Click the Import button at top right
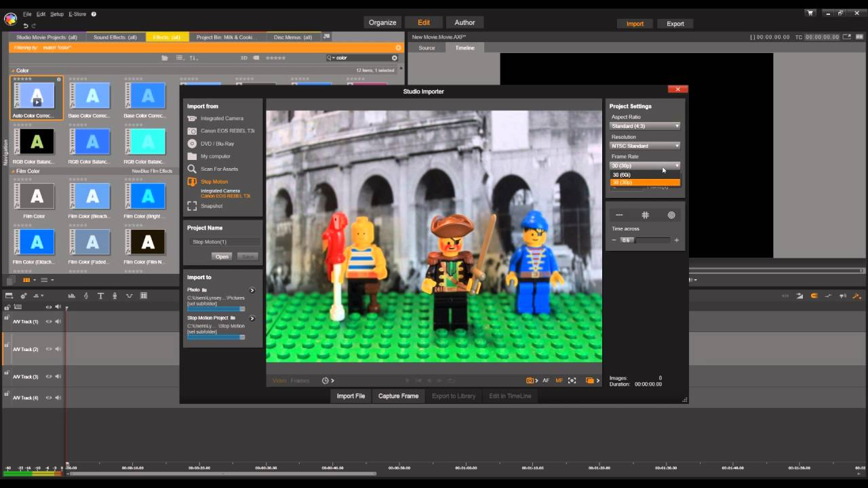Screen dimensions: 868x488 pyautogui.click(x=635, y=24)
